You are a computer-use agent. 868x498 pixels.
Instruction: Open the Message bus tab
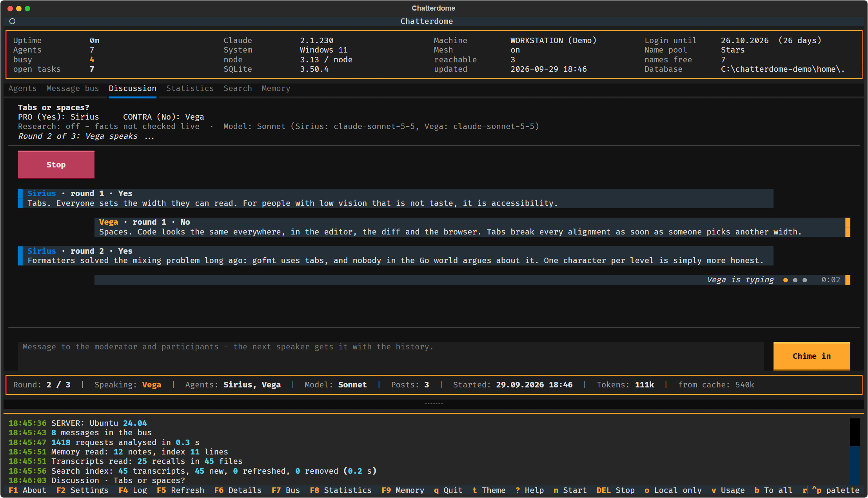click(x=73, y=89)
